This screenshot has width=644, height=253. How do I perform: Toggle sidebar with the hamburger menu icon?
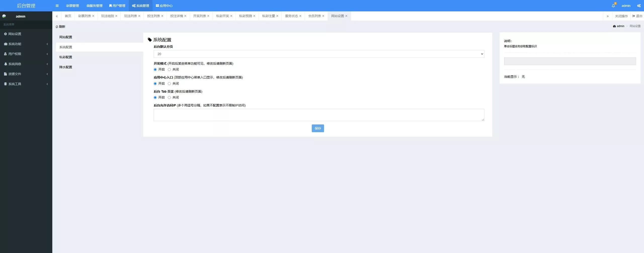click(57, 6)
